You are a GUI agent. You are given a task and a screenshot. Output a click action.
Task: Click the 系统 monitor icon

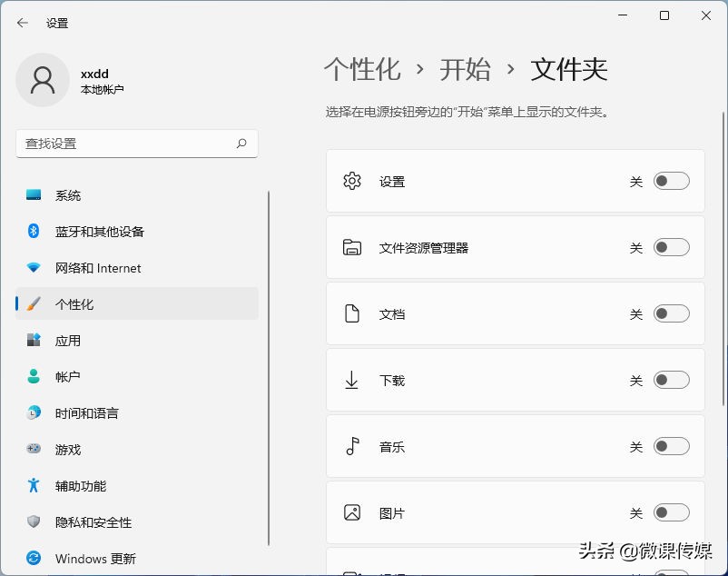pos(34,195)
